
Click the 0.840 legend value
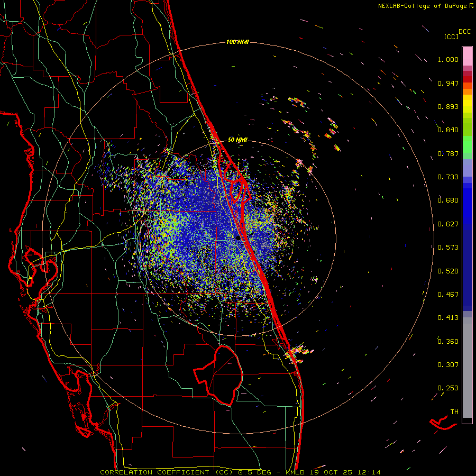(x=448, y=130)
